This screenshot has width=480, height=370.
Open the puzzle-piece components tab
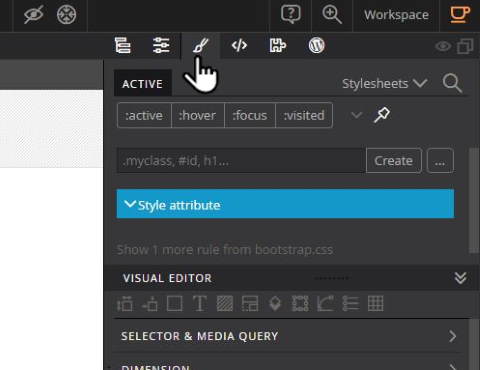coord(277,45)
